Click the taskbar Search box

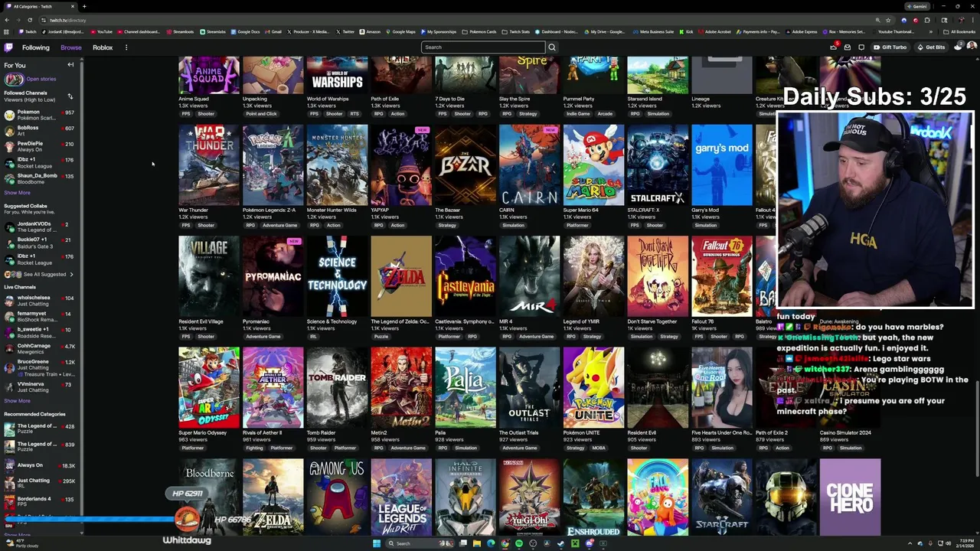(x=421, y=543)
